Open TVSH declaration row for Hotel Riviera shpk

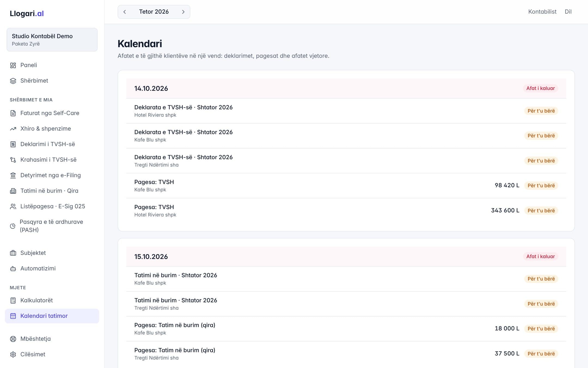click(x=346, y=111)
